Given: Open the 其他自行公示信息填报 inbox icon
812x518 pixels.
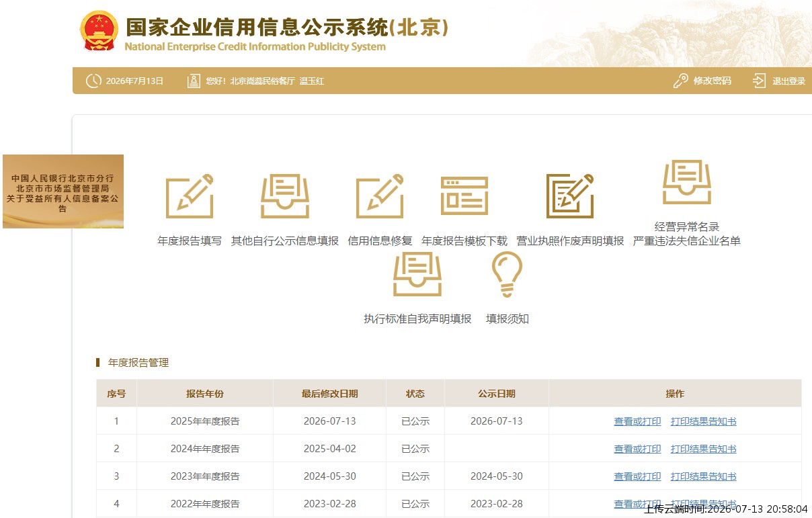Looking at the screenshot, I should (x=285, y=196).
